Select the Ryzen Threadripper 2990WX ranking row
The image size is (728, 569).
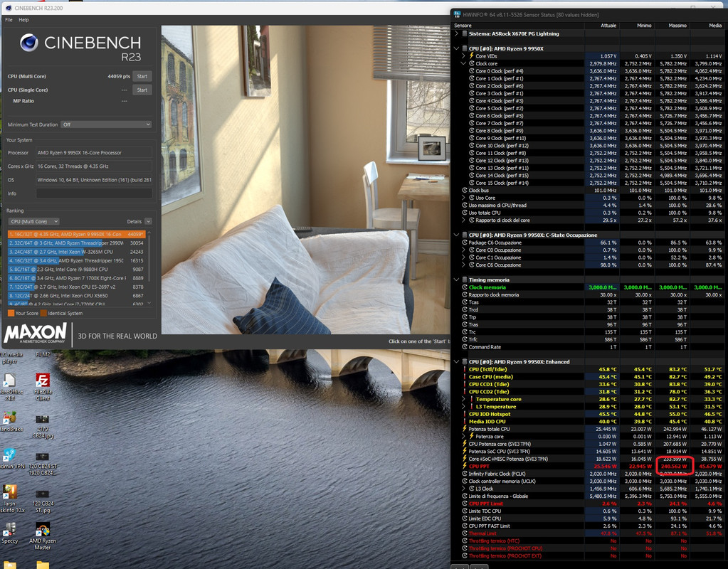coord(77,243)
